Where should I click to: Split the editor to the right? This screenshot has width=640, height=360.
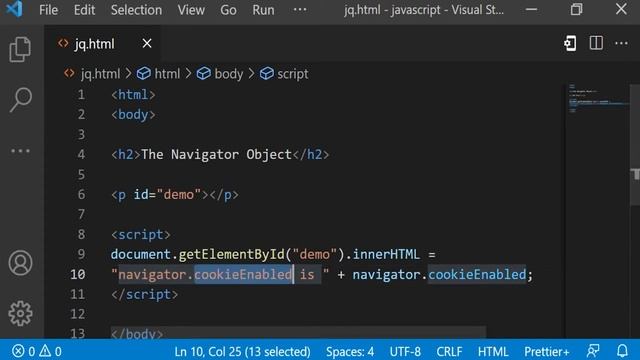click(596, 43)
